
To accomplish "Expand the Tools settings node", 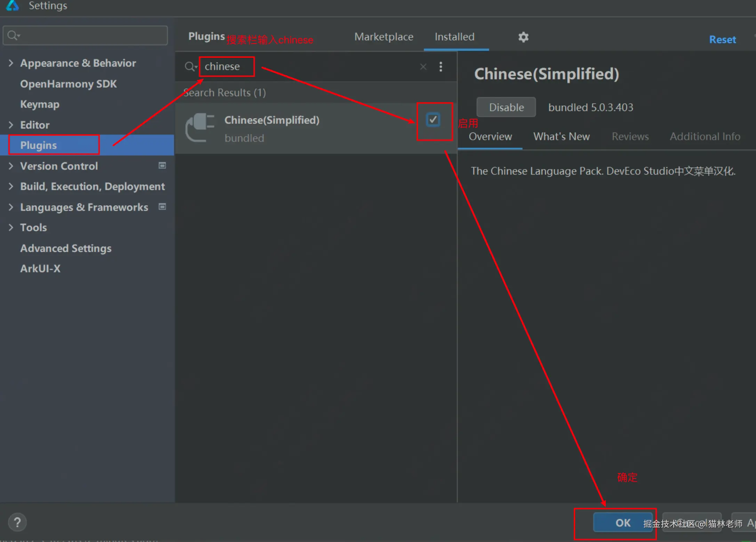I will tap(11, 228).
